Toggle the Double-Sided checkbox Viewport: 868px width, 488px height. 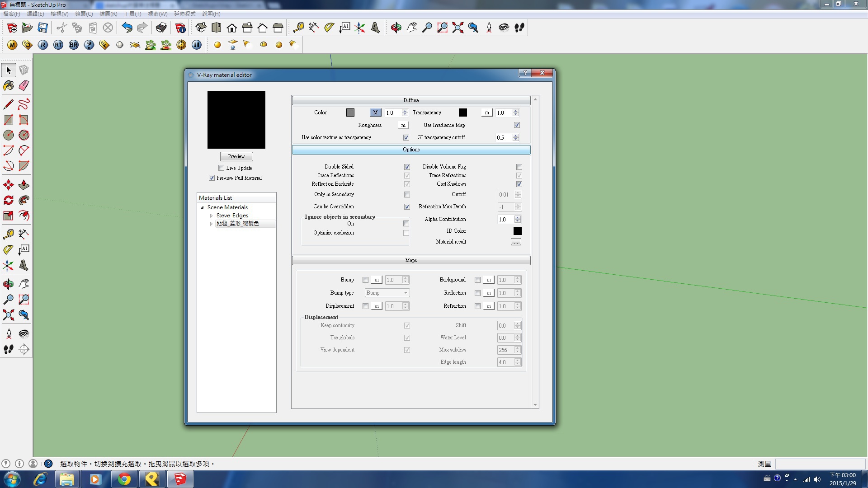coord(407,167)
